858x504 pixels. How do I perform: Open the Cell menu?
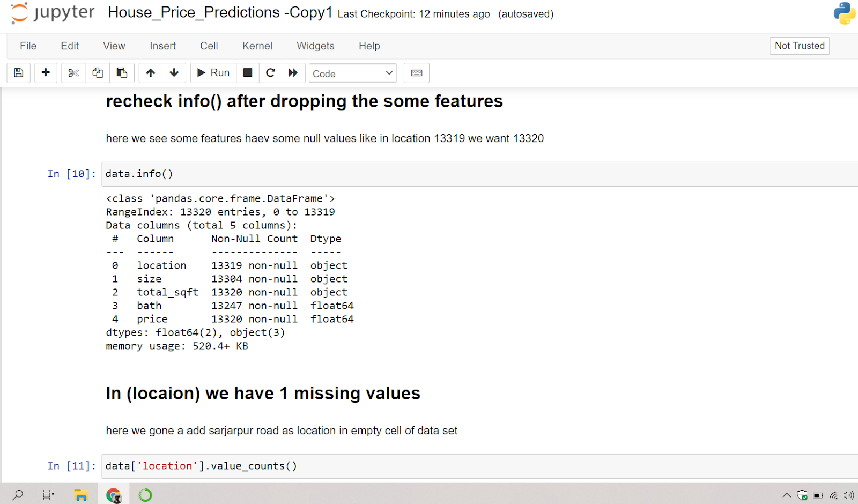pos(209,46)
